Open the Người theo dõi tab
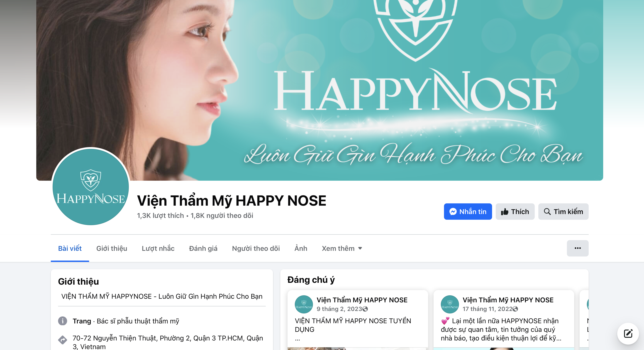This screenshot has width=644, height=350. 256,249
